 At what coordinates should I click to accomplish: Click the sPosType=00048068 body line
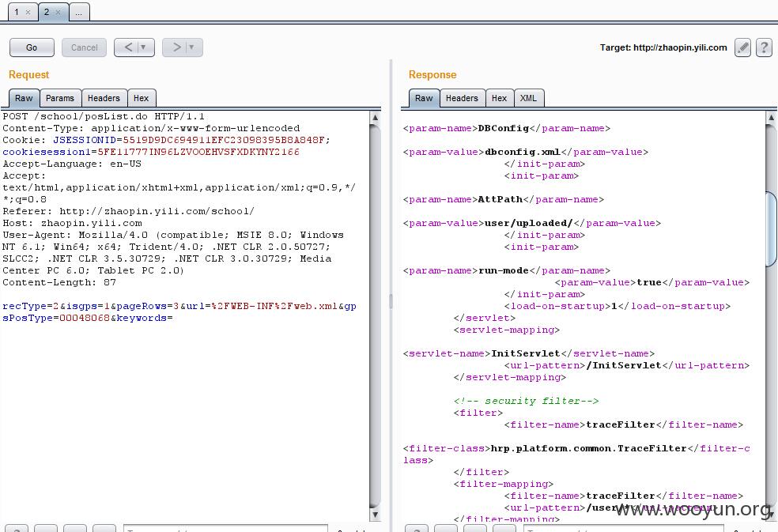88,318
